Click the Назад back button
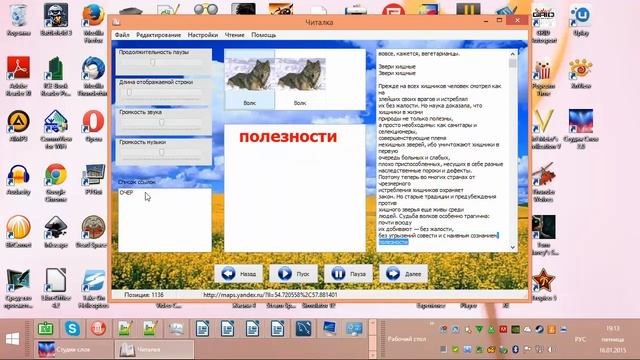640x360 pixels. click(239, 274)
